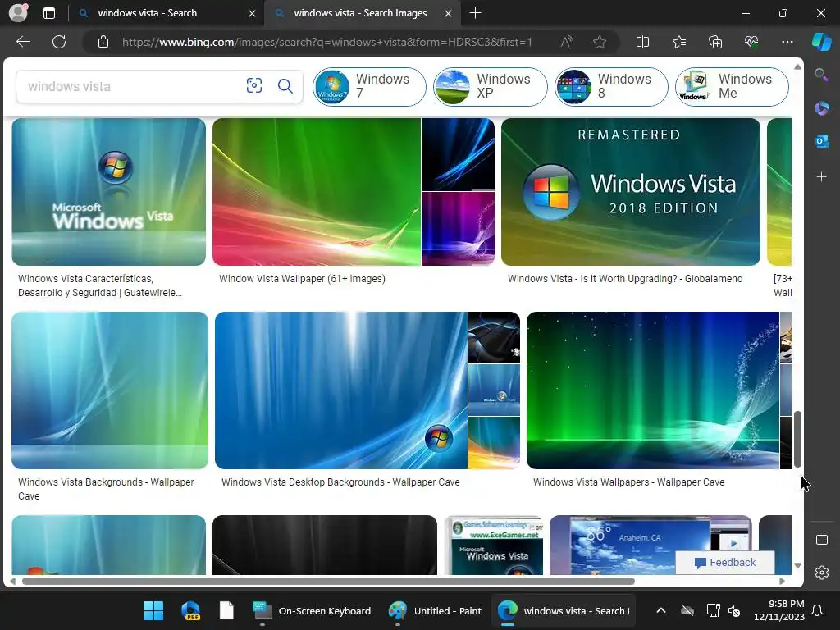
Task: Click the horizontal scrollbar thumb
Action: click(x=328, y=581)
